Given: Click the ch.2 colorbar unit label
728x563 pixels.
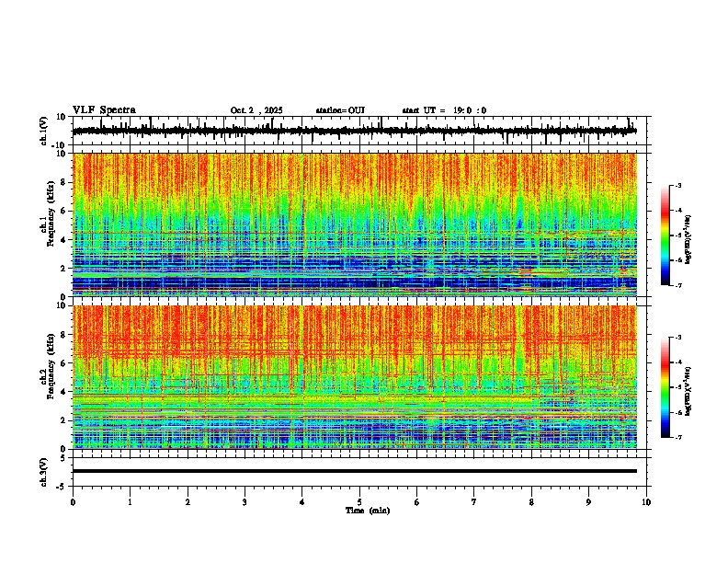Looking at the screenshot, I should 688,390.
